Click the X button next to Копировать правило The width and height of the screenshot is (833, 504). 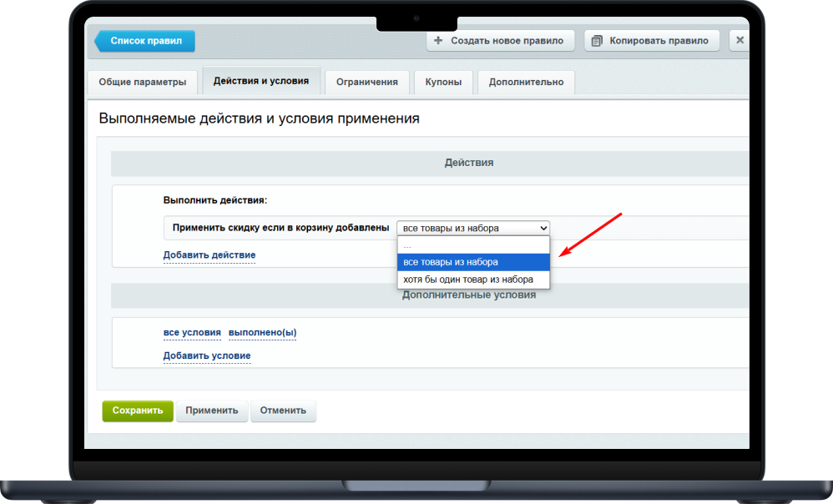coord(740,40)
